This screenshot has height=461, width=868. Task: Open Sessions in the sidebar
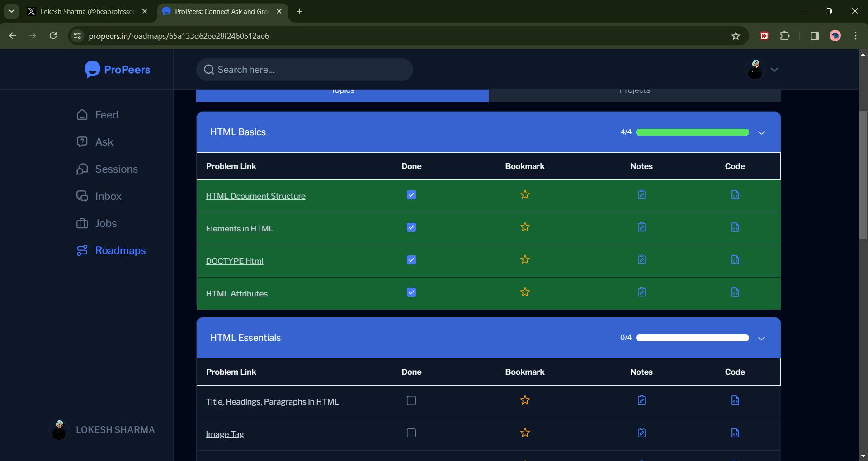[107, 169]
